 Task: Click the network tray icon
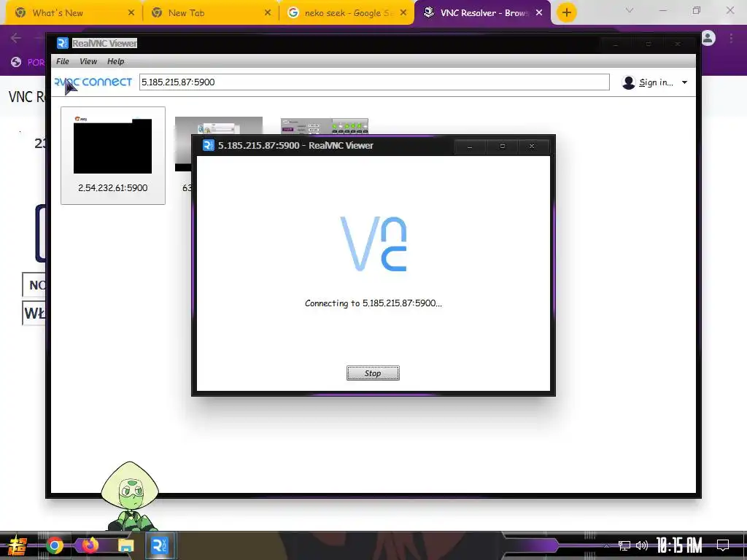tap(624, 545)
